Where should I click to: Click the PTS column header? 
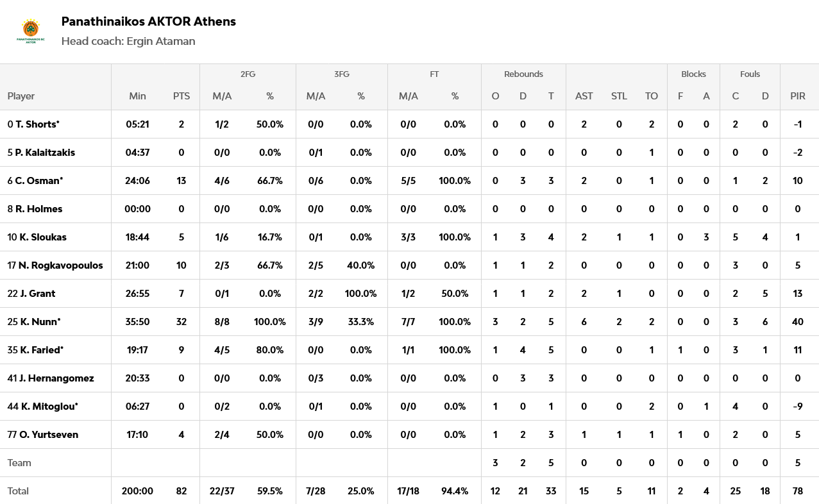(x=182, y=96)
